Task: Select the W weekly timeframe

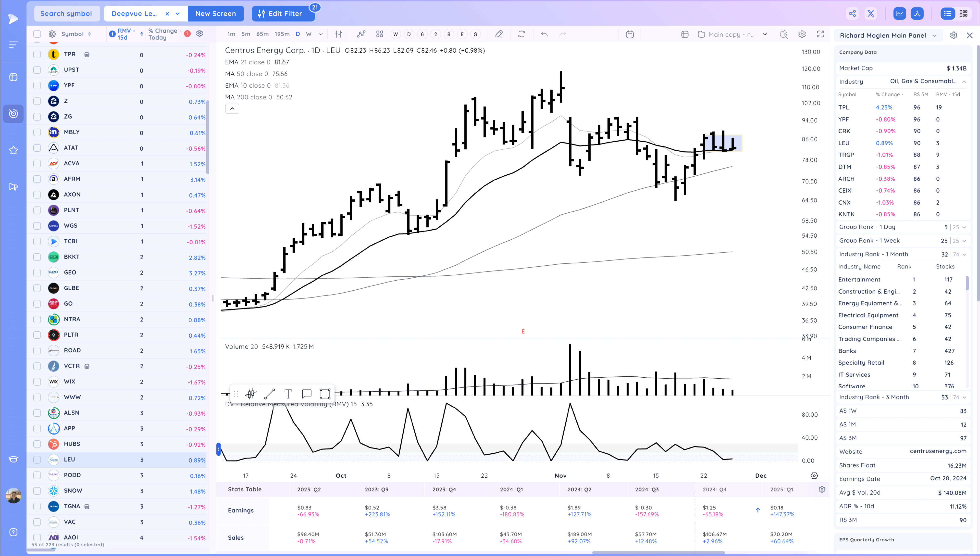Action: coord(309,34)
